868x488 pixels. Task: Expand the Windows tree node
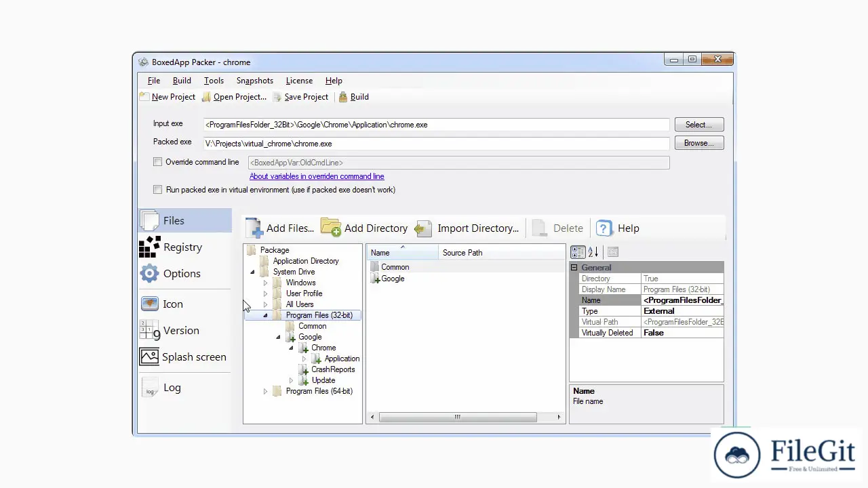click(266, 283)
